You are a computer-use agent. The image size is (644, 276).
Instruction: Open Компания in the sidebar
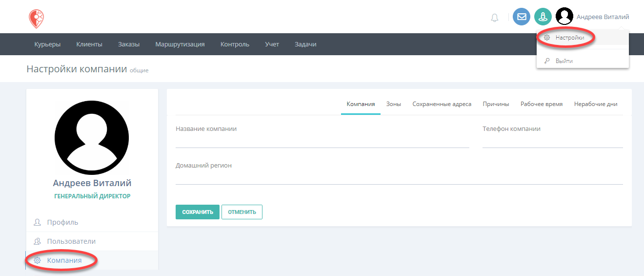click(92, 260)
